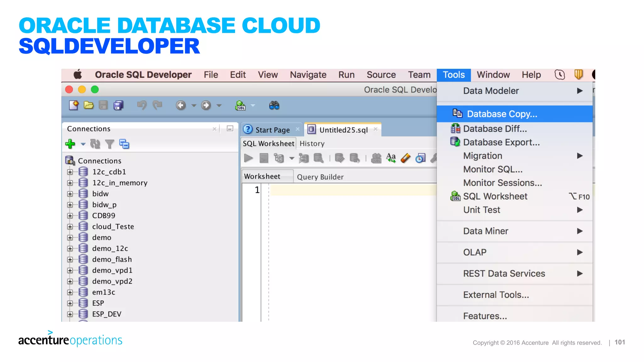Add a new connection with green plus
The image size is (644, 362).
(x=70, y=144)
